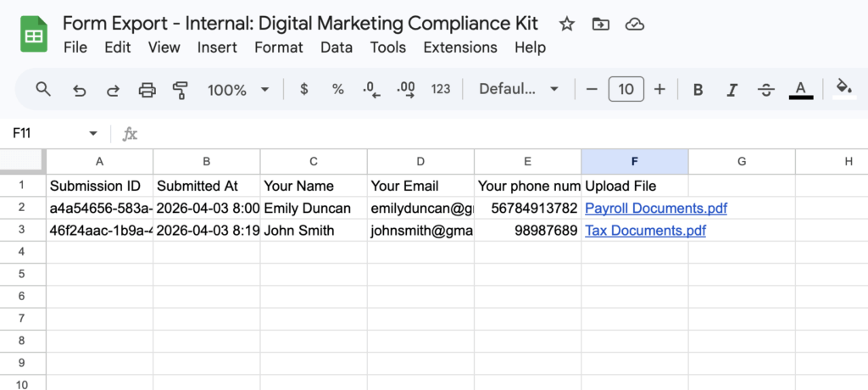Select the Your Name header cell
The width and height of the screenshot is (868, 390).
tap(314, 186)
